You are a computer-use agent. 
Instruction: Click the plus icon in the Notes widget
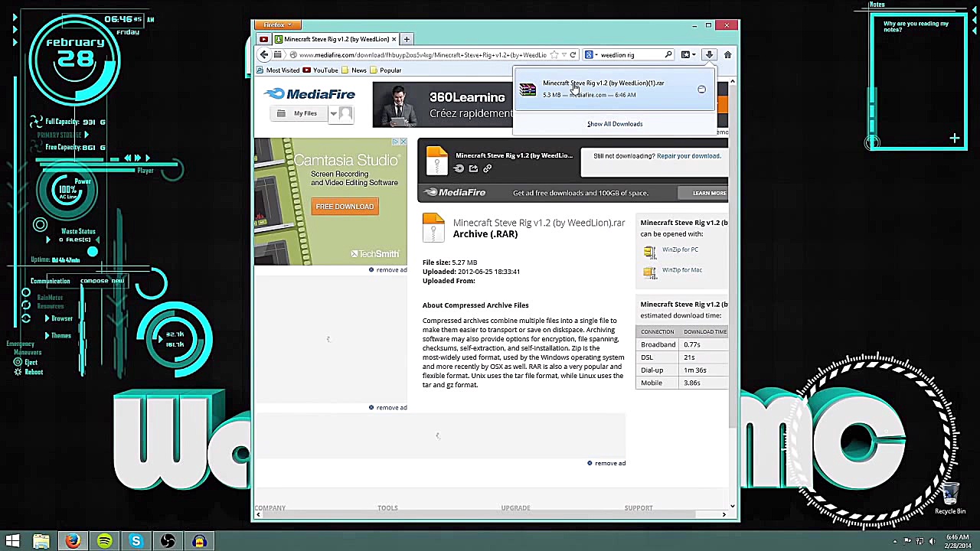pos(955,139)
